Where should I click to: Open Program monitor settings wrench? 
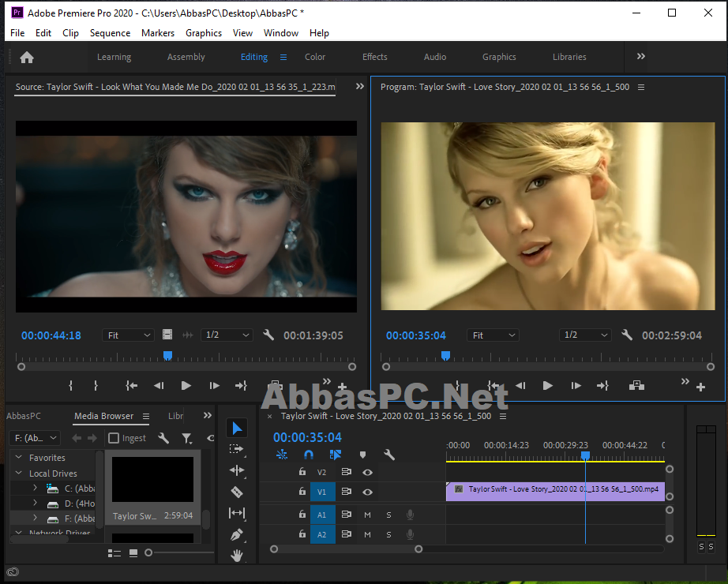pos(627,335)
